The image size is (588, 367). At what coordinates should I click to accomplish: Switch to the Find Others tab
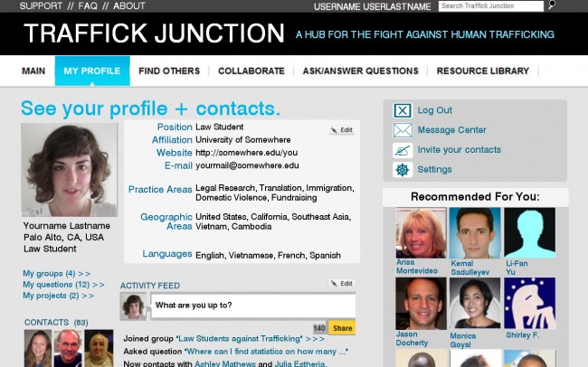pyautogui.click(x=169, y=71)
